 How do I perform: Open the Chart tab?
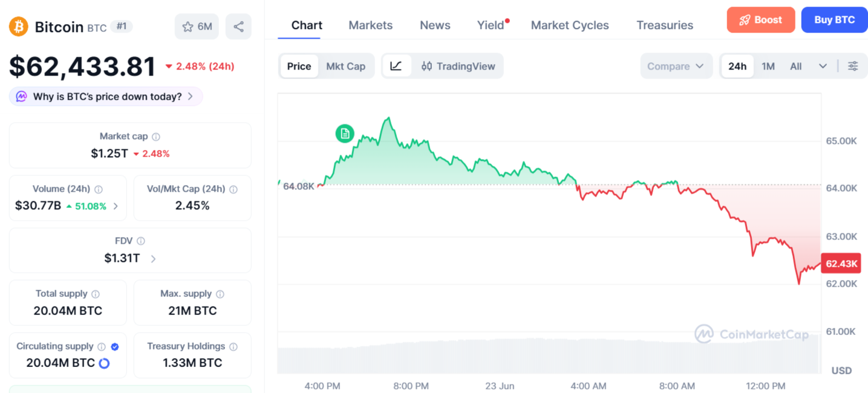307,25
